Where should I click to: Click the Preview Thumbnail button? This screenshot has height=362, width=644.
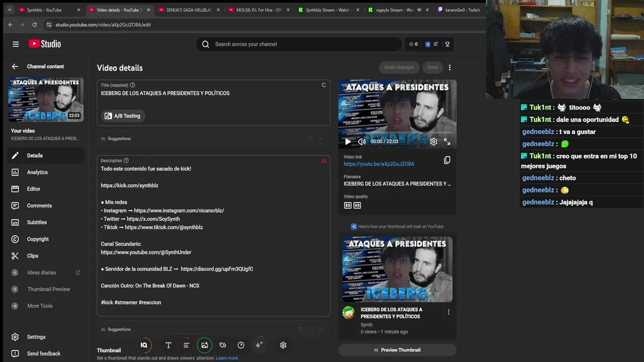(397, 350)
